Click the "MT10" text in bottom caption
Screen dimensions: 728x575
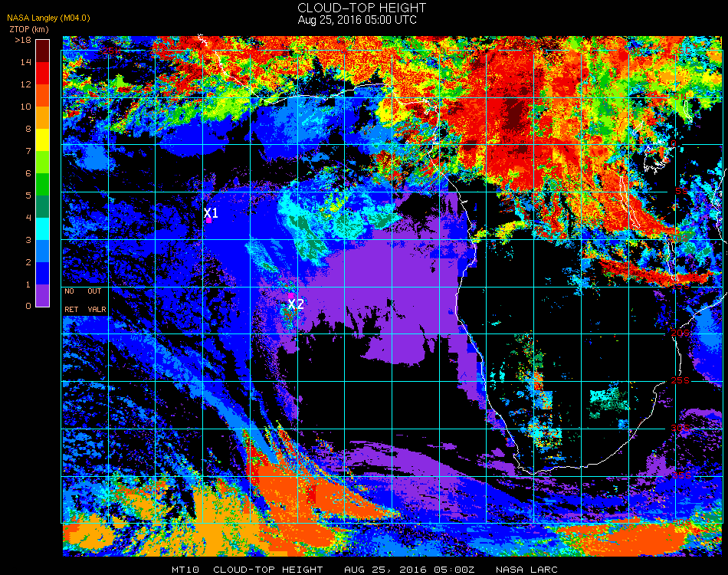pyautogui.click(x=185, y=570)
